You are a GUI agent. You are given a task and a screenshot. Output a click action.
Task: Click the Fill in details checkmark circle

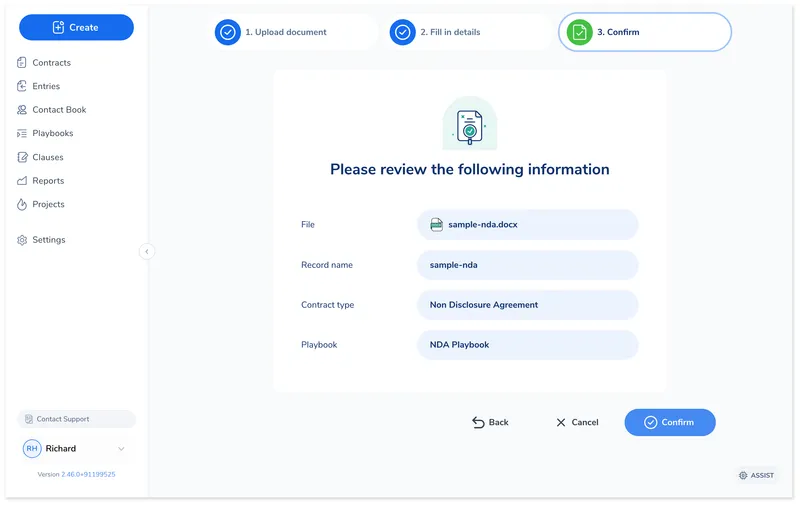point(403,32)
